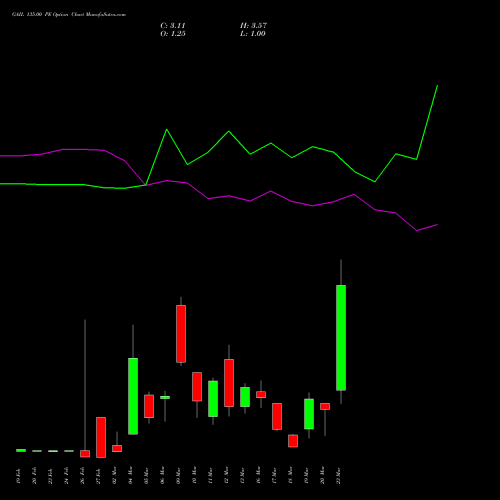Select the low value 'L: 1.00'
The width and height of the screenshot is (500, 500).
coord(253,34)
